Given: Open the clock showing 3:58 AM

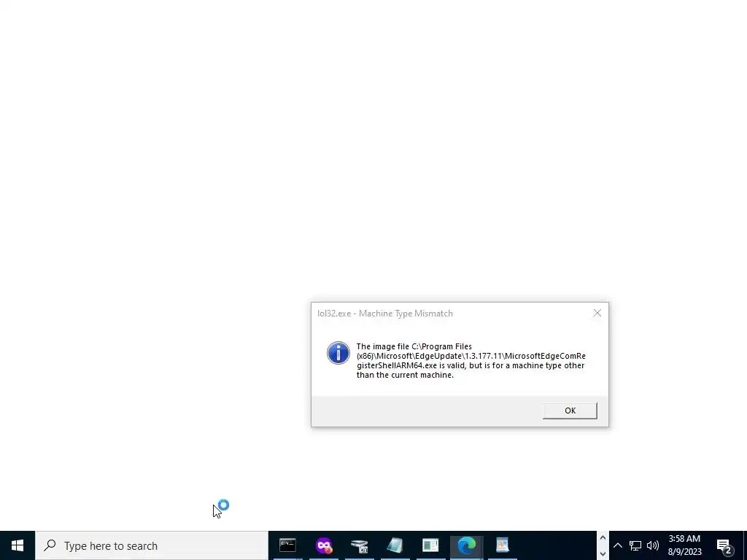Looking at the screenshot, I should (x=684, y=545).
